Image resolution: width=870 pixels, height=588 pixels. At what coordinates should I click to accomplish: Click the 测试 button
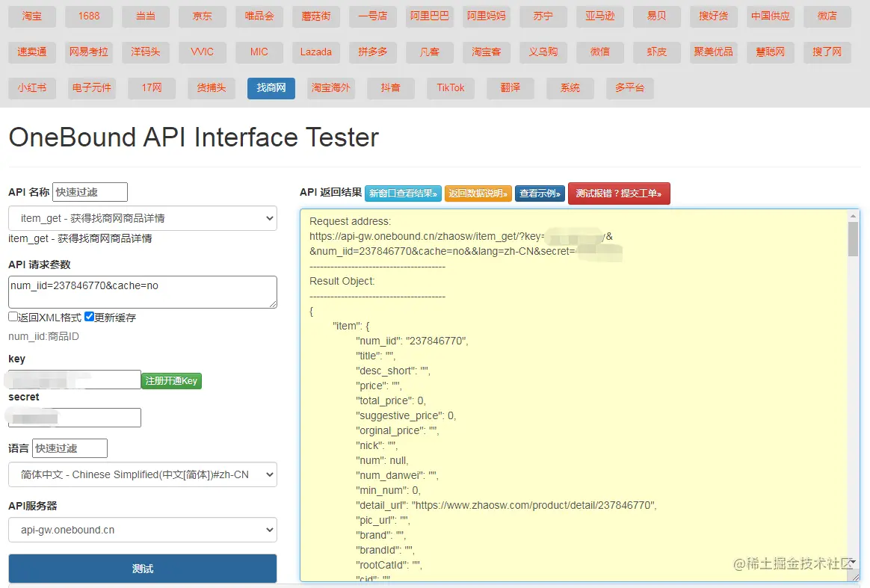tap(143, 569)
